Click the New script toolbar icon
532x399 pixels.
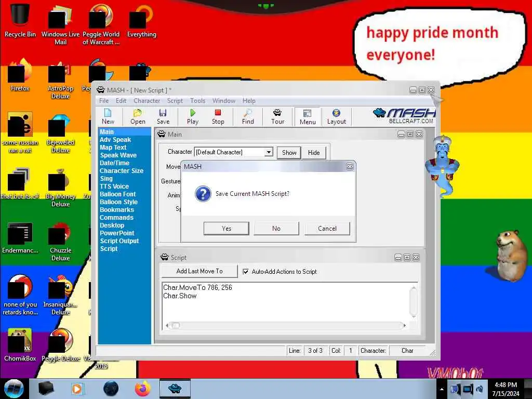[108, 117]
